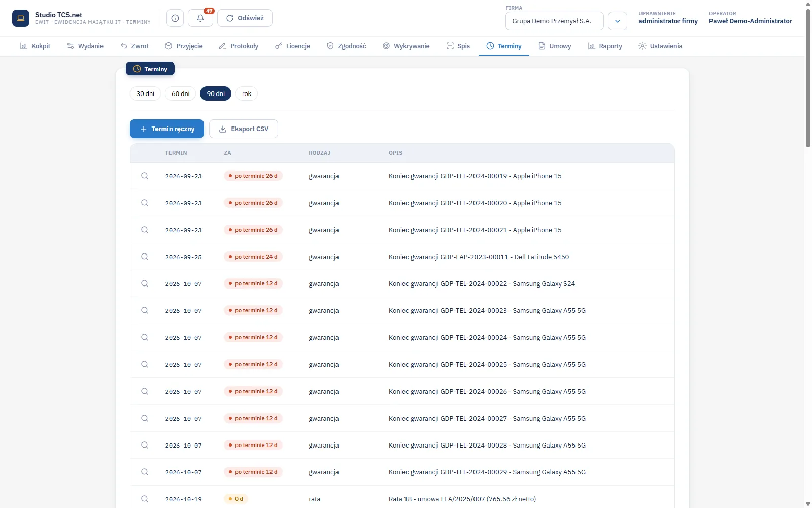Click the Grupa Demo Przemysł S.A. field
The height and width of the screenshot is (508, 812).
pyautogui.click(x=555, y=21)
